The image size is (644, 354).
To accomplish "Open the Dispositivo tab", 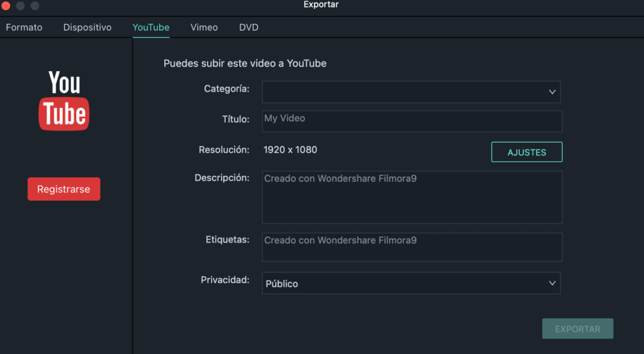I will pyautogui.click(x=87, y=28).
